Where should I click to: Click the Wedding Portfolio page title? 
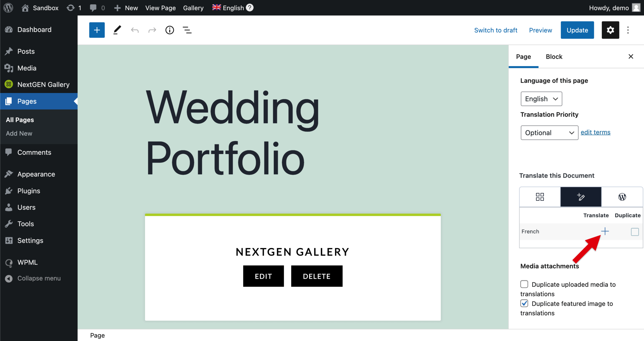232,133
